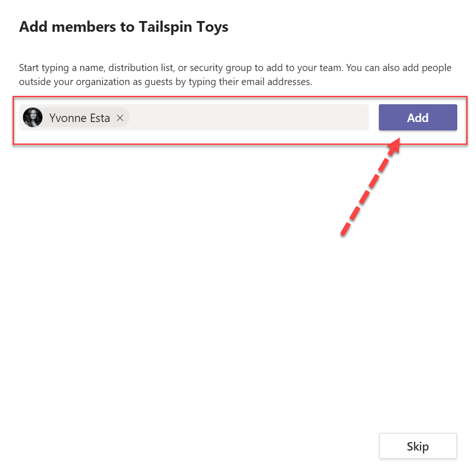Viewport: 476px width, 473px height.
Task: Click the circular profile image on the chip
Action: [x=32, y=117]
